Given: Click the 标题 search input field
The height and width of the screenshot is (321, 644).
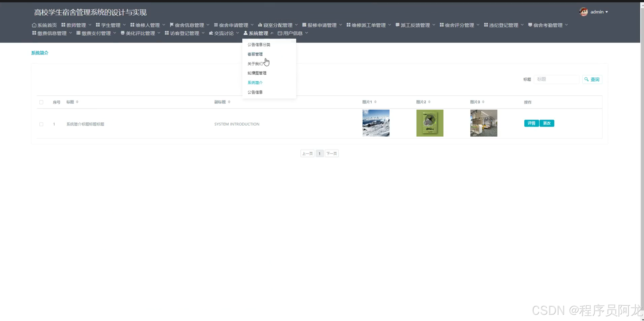Looking at the screenshot, I should click(556, 79).
